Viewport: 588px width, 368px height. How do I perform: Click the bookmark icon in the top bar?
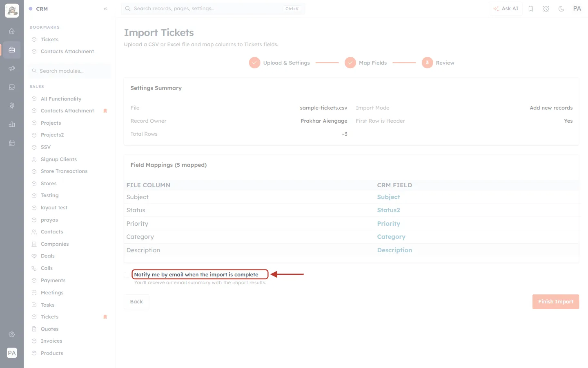pyautogui.click(x=531, y=9)
